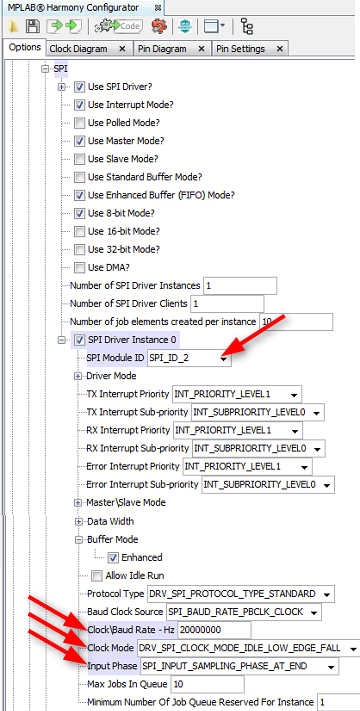Toggle the Use 8-bit Mode checkbox

[x=80, y=213]
